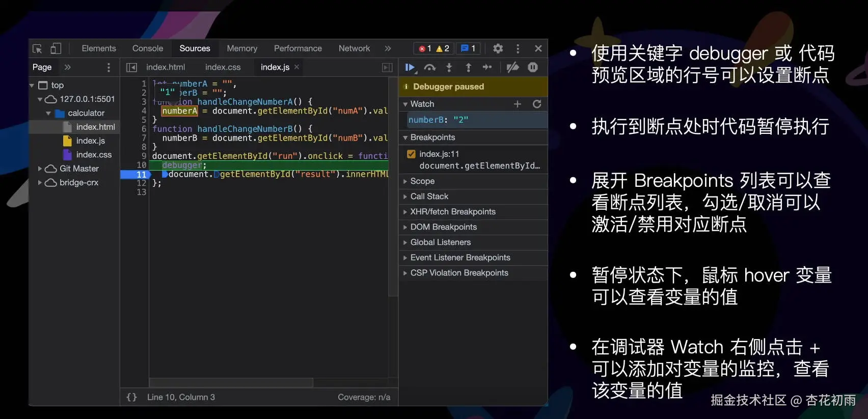This screenshot has height=419, width=868.
Task: Step into the next function call
Action: point(449,67)
